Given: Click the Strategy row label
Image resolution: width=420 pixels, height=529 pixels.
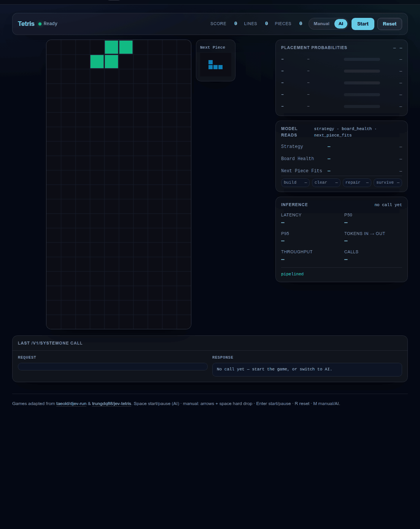Looking at the screenshot, I should [292, 146].
